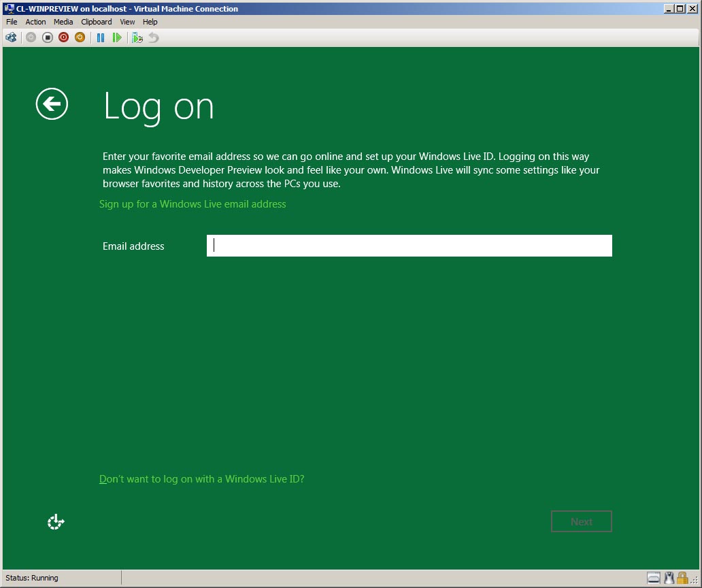Click the orange Save state icon
702x588 pixels.
coord(80,37)
